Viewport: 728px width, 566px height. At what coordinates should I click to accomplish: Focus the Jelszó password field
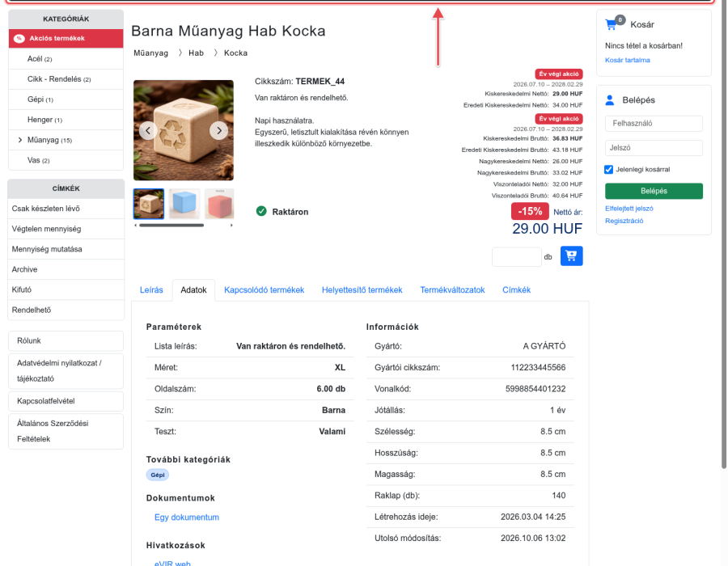pos(654,148)
